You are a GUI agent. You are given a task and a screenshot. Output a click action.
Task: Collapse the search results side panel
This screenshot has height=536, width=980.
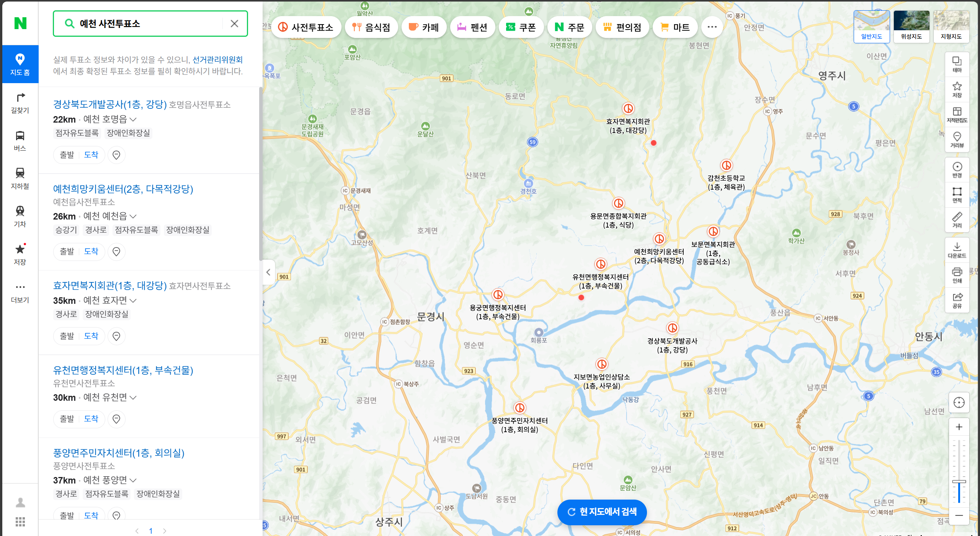[x=268, y=272]
